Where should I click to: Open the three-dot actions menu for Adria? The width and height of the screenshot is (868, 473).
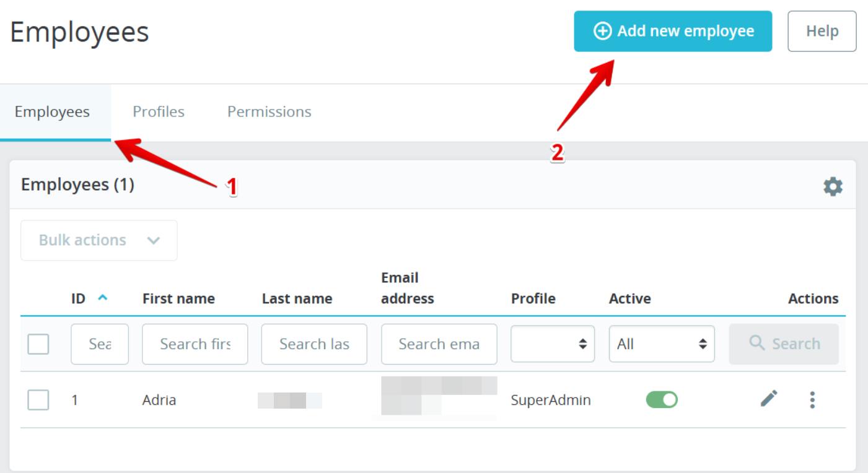coord(812,400)
